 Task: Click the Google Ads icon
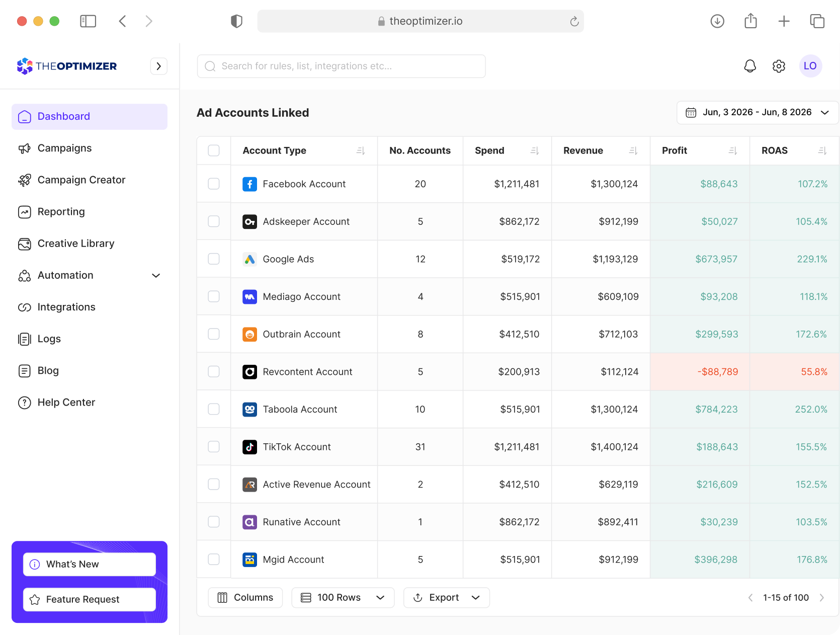(250, 259)
